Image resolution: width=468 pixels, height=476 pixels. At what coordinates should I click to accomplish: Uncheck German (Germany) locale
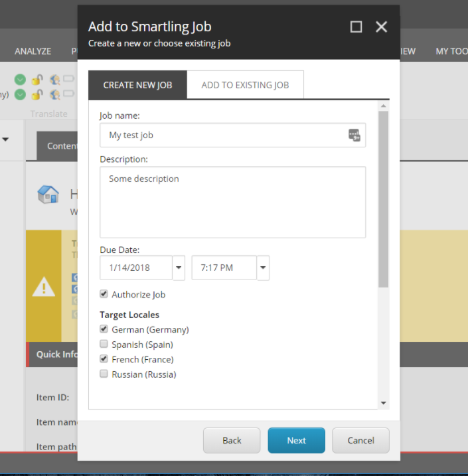(104, 329)
